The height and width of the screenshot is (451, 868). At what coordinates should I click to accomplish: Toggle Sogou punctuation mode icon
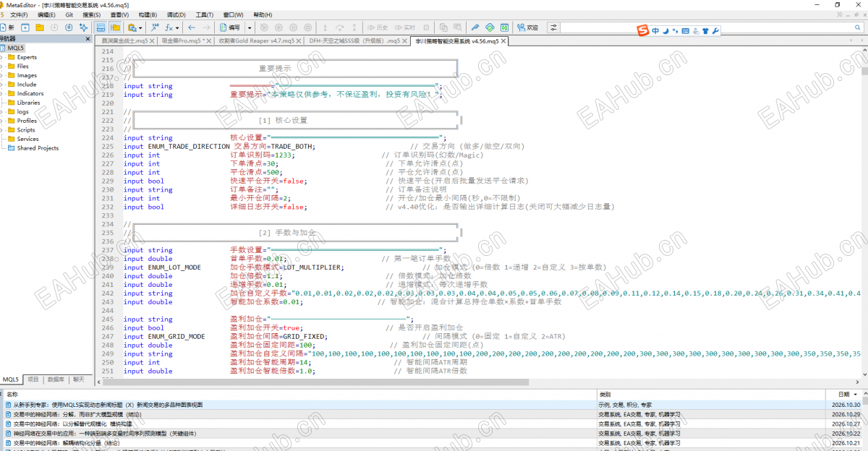pyautogui.click(x=675, y=31)
